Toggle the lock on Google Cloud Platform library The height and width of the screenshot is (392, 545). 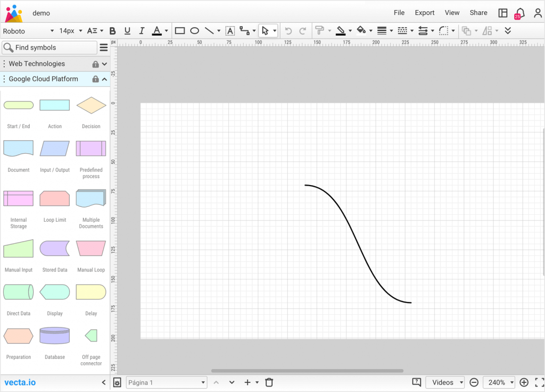pos(95,79)
